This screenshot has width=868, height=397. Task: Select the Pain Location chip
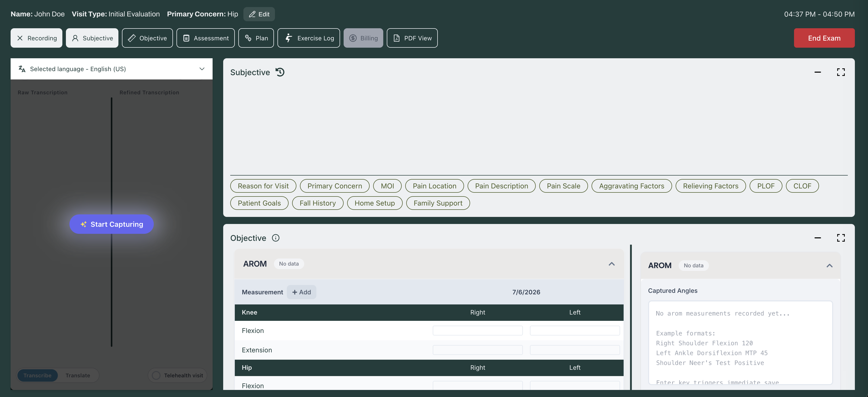[434, 186]
